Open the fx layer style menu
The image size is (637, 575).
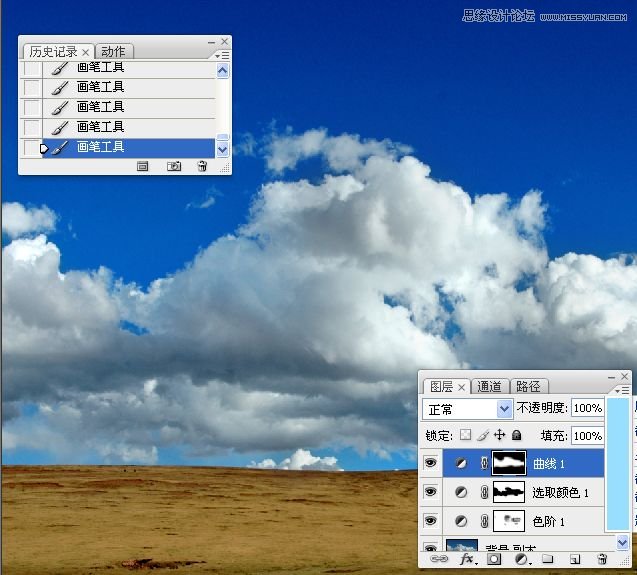[x=466, y=560]
